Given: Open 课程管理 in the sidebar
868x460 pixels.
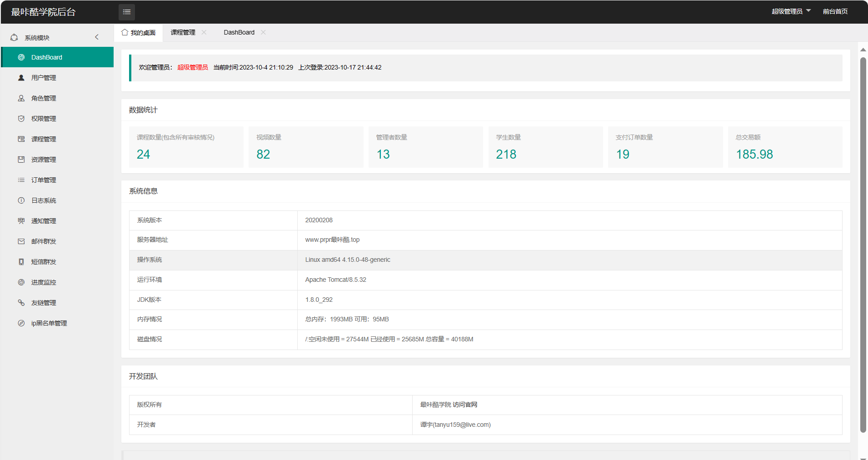Looking at the screenshot, I should [57, 139].
